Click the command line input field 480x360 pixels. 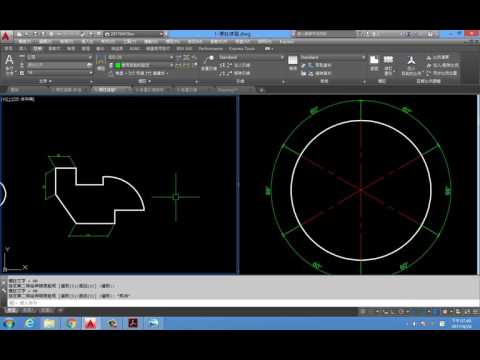coord(243,303)
